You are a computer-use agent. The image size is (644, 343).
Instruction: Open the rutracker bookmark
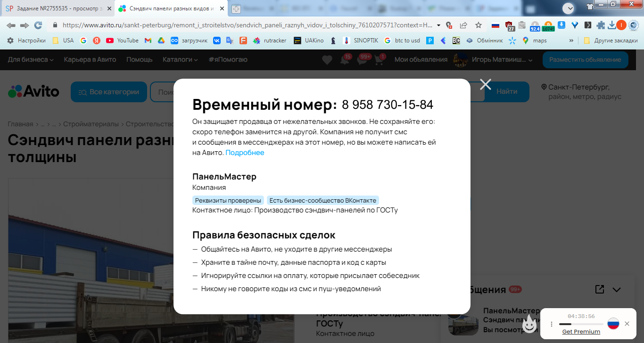[x=270, y=41]
